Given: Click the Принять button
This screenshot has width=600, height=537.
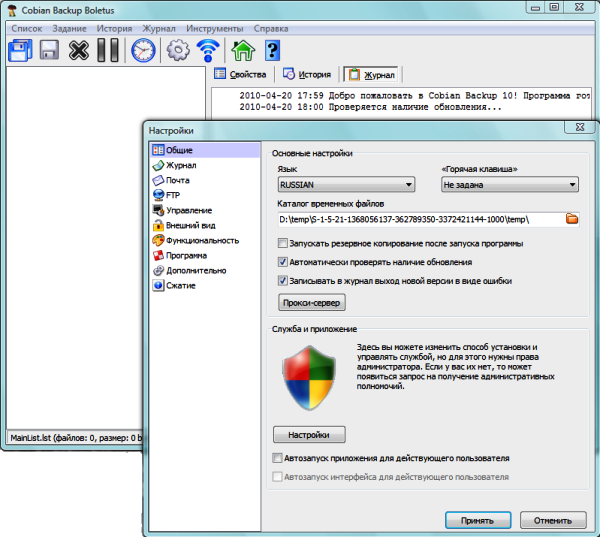Looking at the screenshot, I should click(x=478, y=521).
